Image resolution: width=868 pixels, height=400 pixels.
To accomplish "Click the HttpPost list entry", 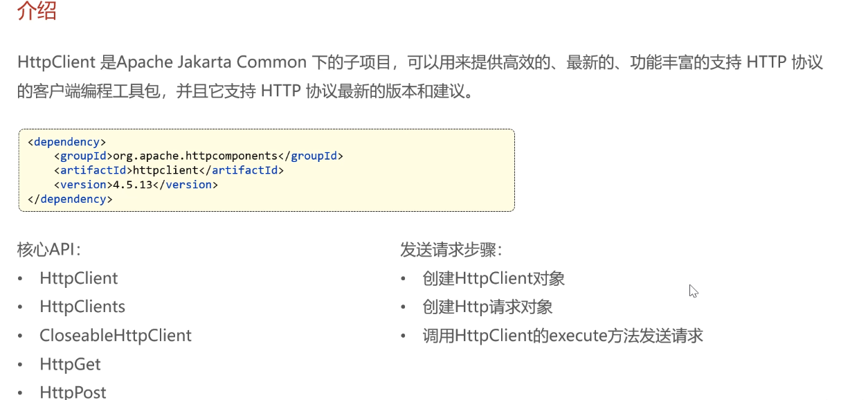I will point(73,392).
